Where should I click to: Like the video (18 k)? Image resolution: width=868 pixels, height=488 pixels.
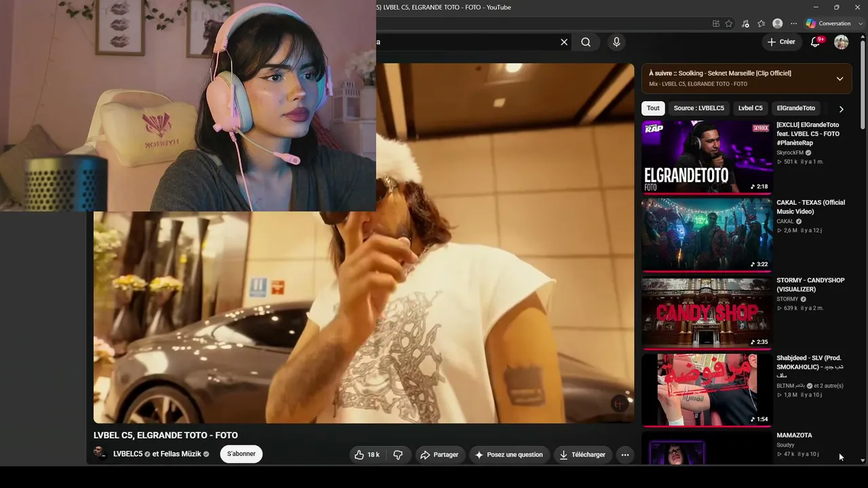[367, 455]
